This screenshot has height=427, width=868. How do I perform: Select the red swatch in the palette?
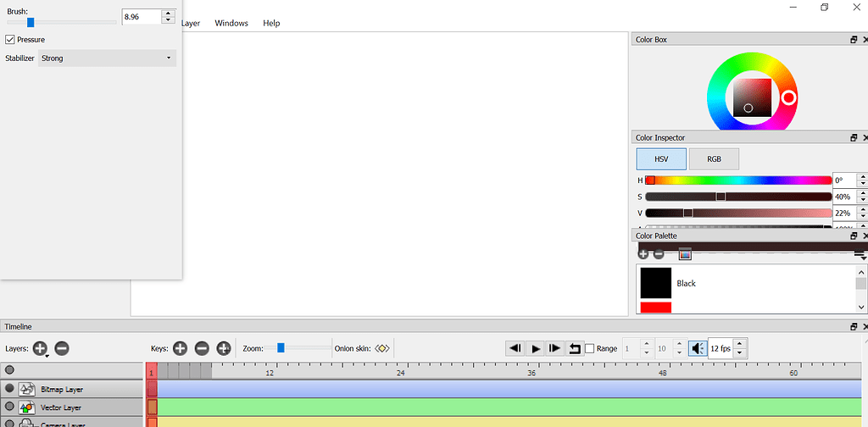(x=656, y=308)
